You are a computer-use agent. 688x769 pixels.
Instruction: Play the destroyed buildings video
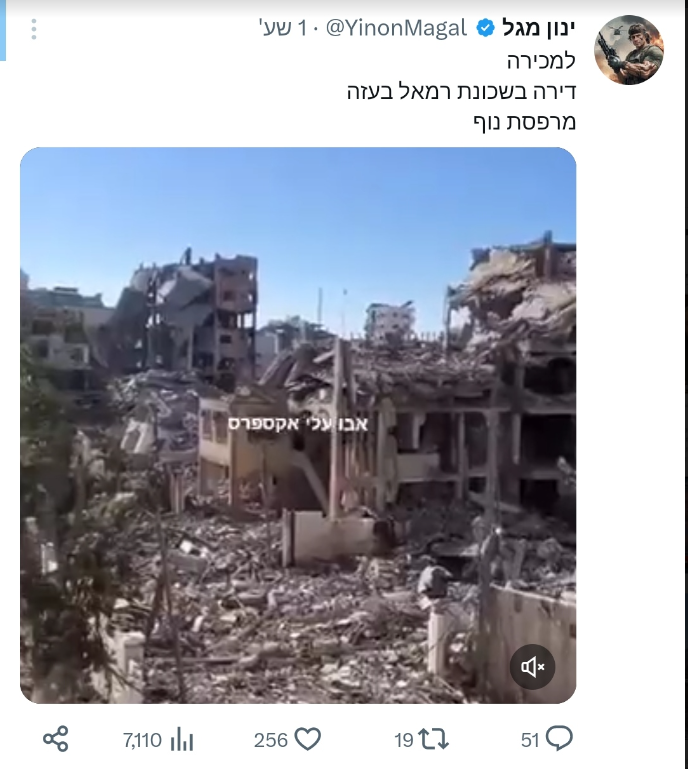tap(298, 425)
